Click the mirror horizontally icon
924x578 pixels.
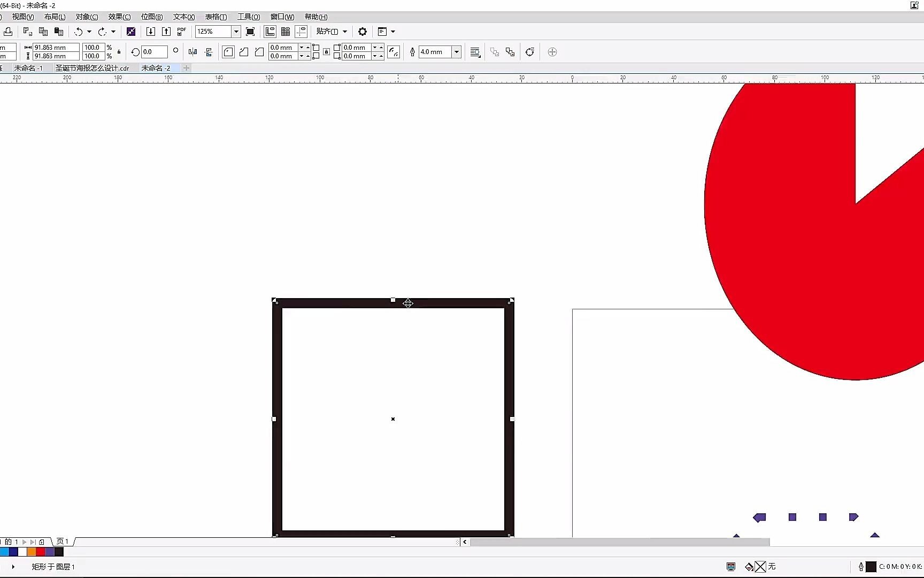click(193, 52)
